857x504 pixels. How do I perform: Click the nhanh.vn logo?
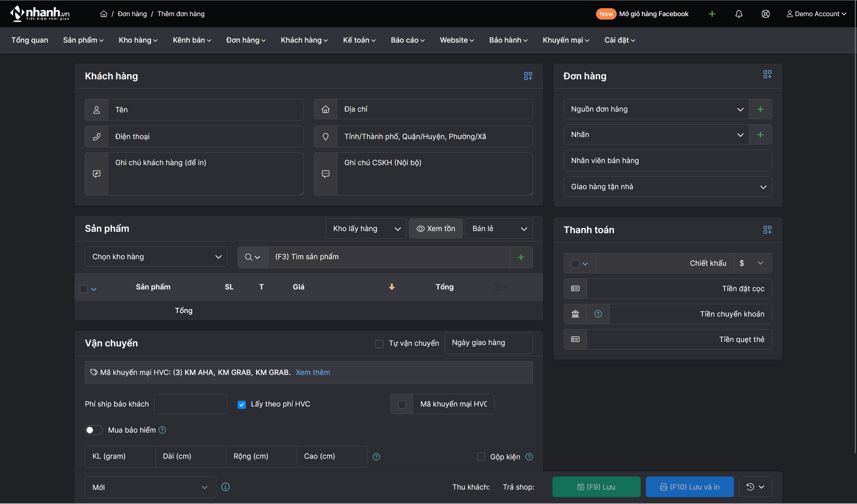[40, 14]
